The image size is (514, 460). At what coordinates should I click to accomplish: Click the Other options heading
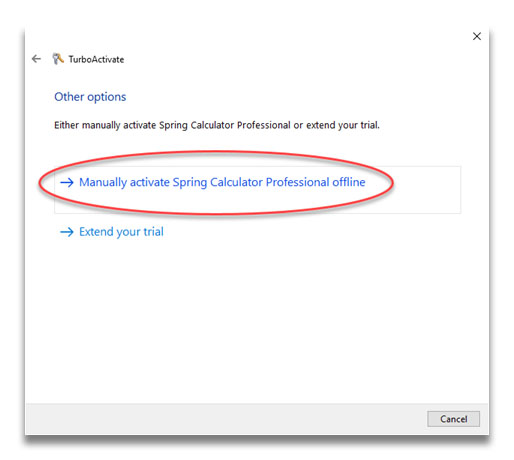pos(90,97)
